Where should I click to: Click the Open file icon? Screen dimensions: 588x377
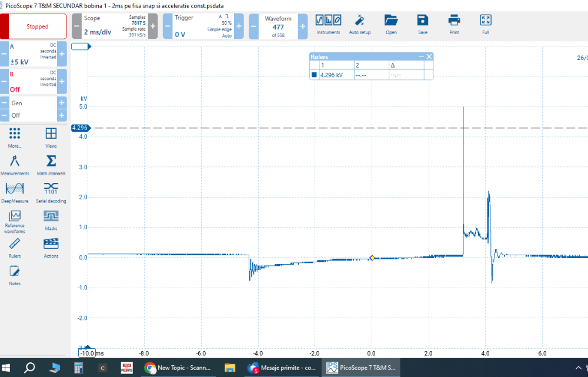[x=391, y=24]
